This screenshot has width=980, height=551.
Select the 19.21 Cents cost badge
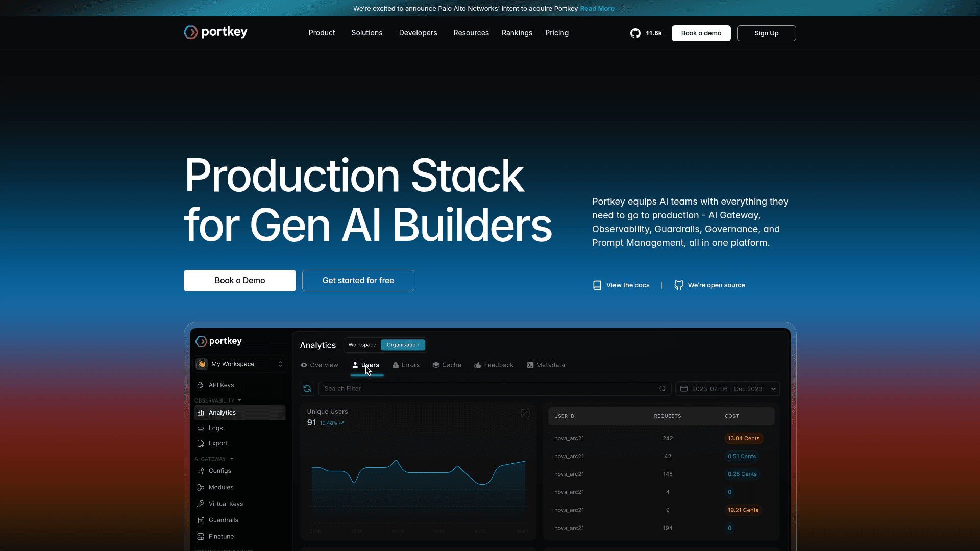click(x=743, y=510)
